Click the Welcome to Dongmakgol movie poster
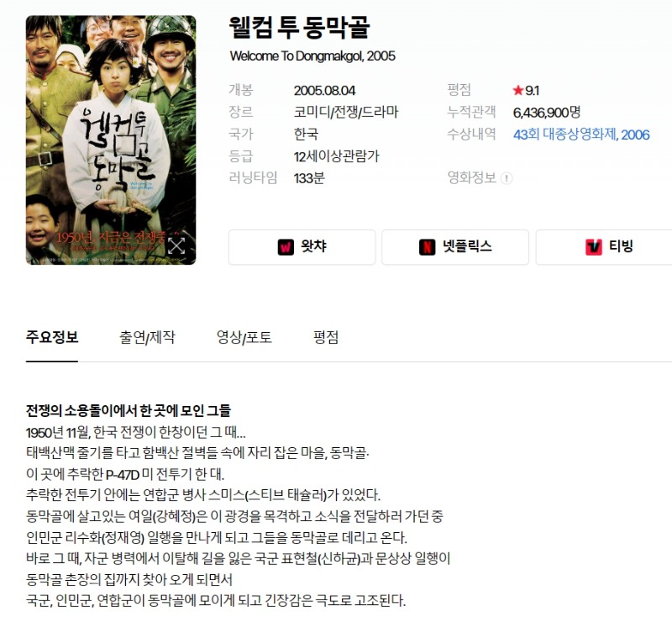 point(111,140)
